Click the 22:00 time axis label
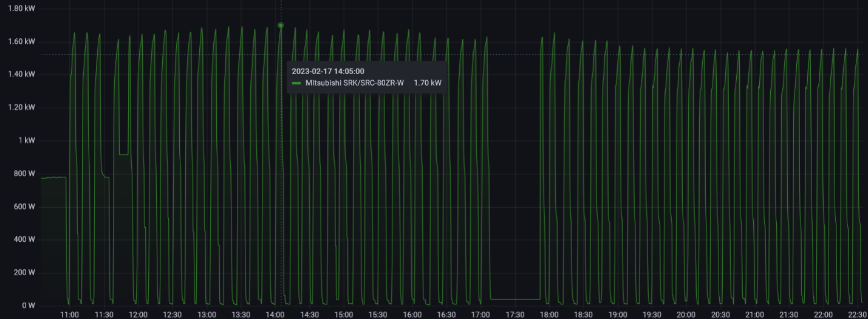This screenshot has width=868, height=319. [823, 315]
